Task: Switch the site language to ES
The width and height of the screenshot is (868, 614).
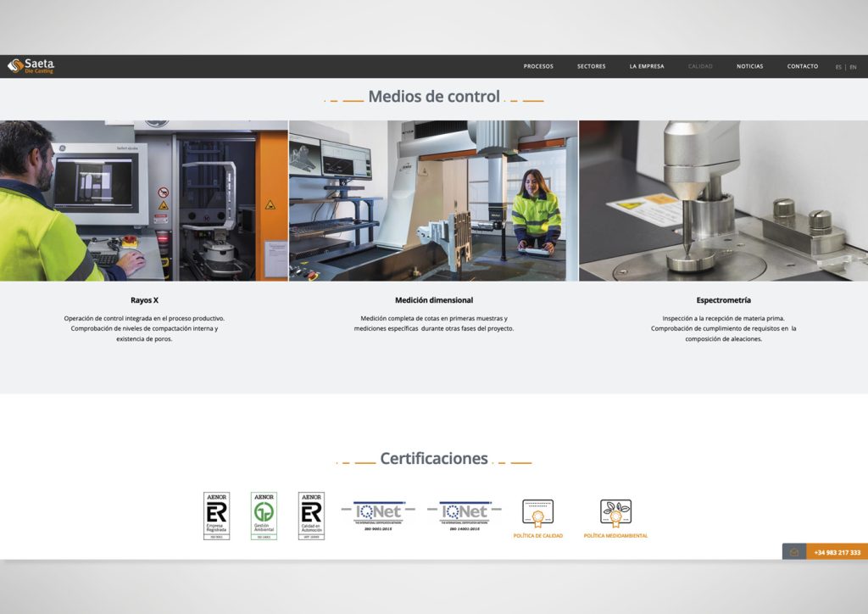Action: click(x=838, y=67)
